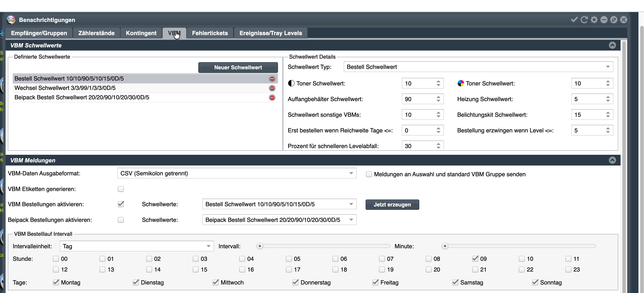This screenshot has width=644, height=293.
Task: Uncheck Sonntag checkbox
Action: pyautogui.click(x=535, y=282)
